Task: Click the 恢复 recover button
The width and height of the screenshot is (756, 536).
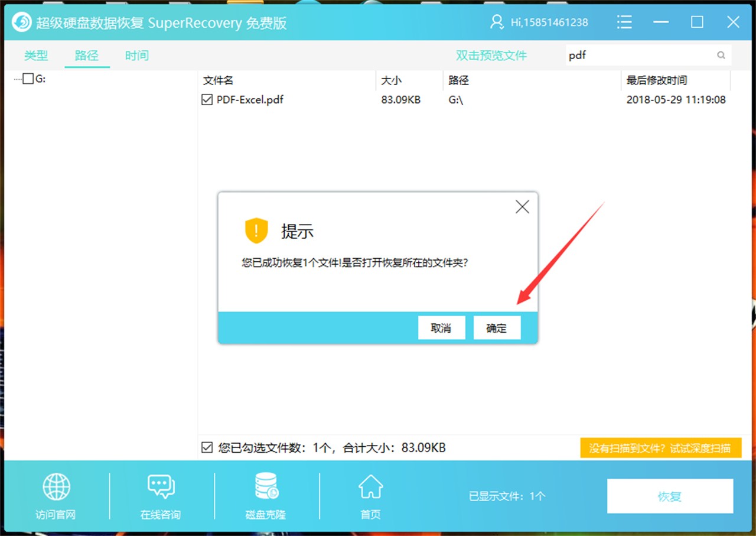Action: click(x=670, y=496)
